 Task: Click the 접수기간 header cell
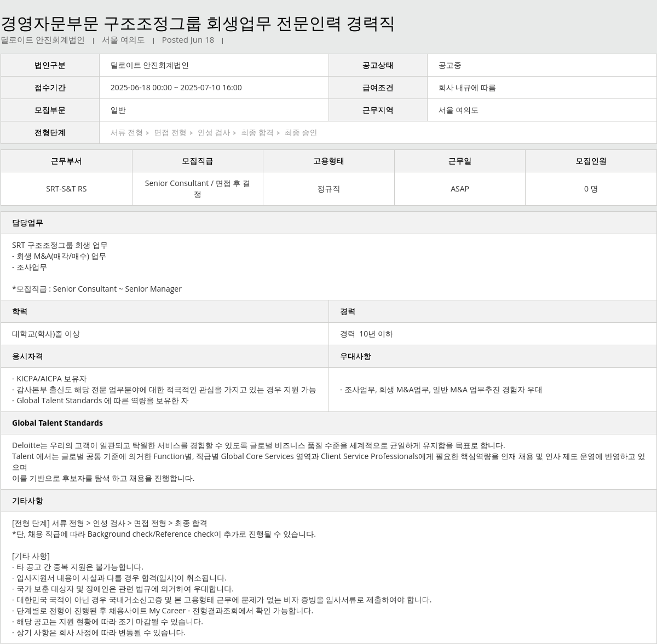coord(50,88)
